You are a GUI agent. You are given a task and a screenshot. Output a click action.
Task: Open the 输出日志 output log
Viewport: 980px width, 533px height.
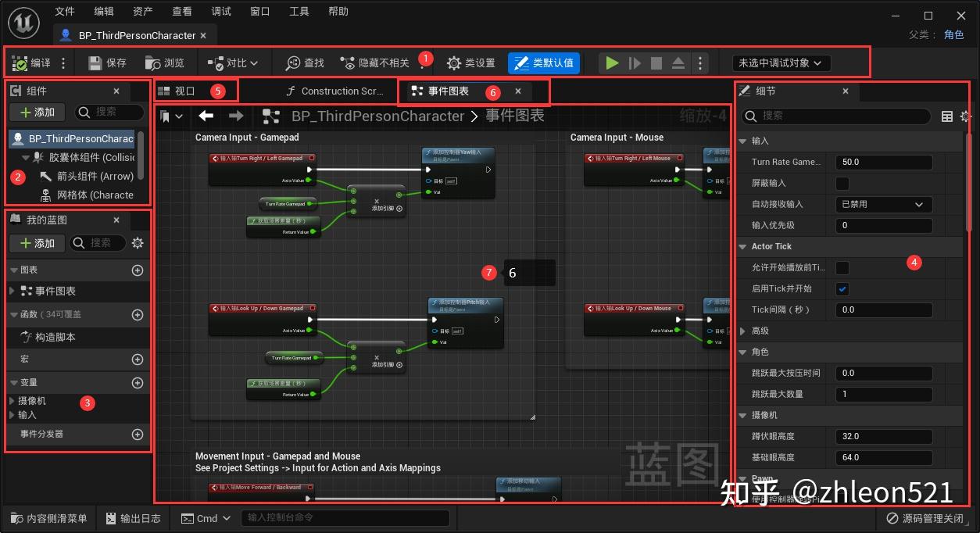[133, 517]
